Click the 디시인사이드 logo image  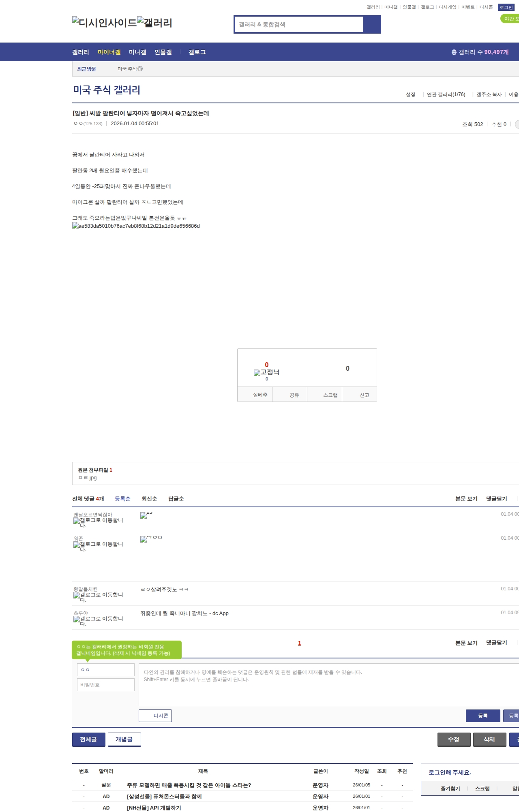(x=105, y=23)
